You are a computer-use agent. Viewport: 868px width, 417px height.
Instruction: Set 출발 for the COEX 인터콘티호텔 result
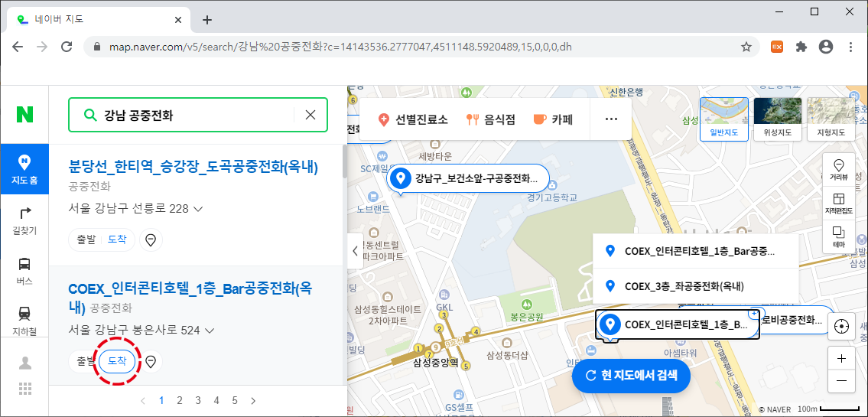85,362
